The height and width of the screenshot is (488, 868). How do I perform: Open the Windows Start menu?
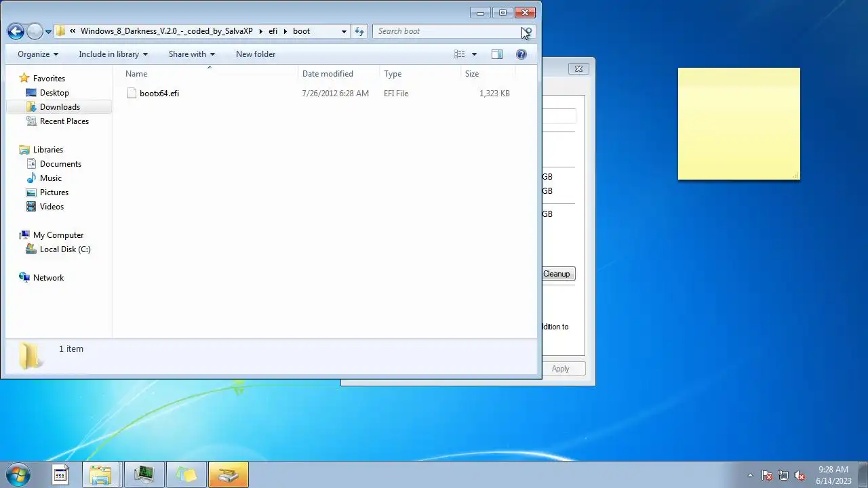pyautogui.click(x=18, y=475)
